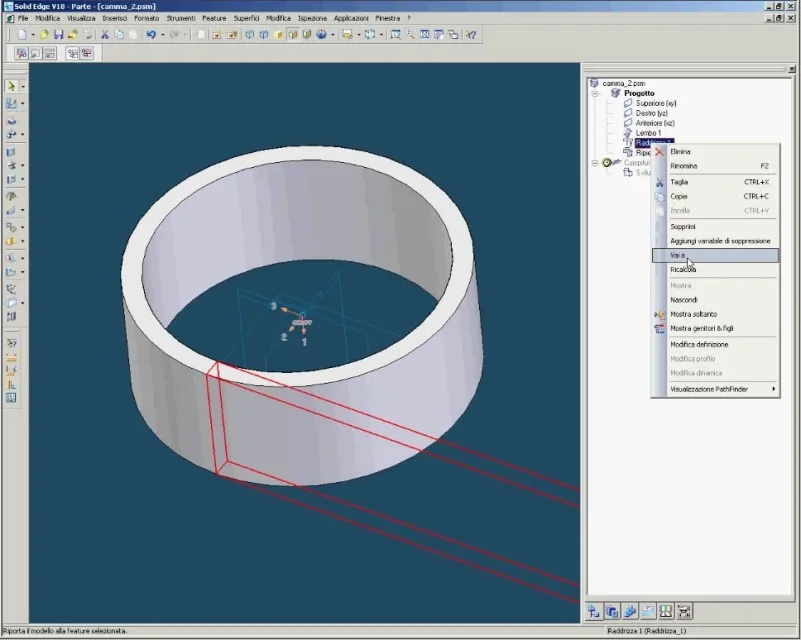Viewport: 801px width, 640px height.
Task: Click the Cut scissors icon in toolbar
Action: 105,35
